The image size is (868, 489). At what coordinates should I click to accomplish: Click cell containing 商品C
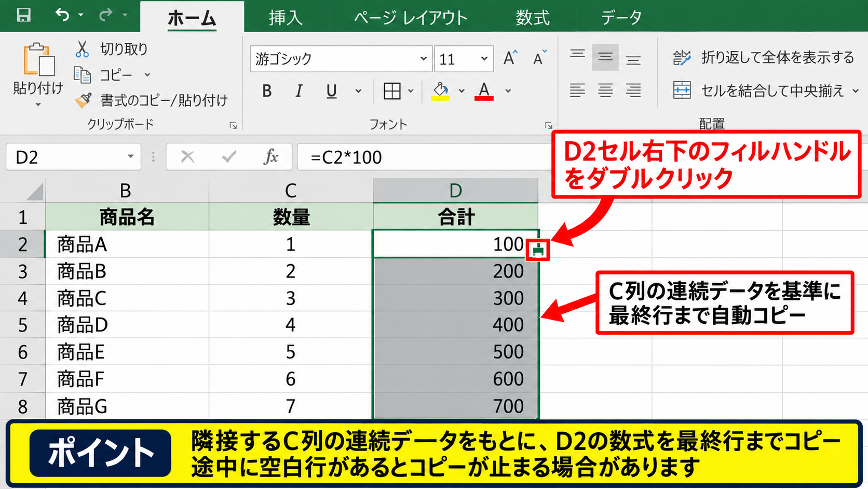tap(127, 298)
